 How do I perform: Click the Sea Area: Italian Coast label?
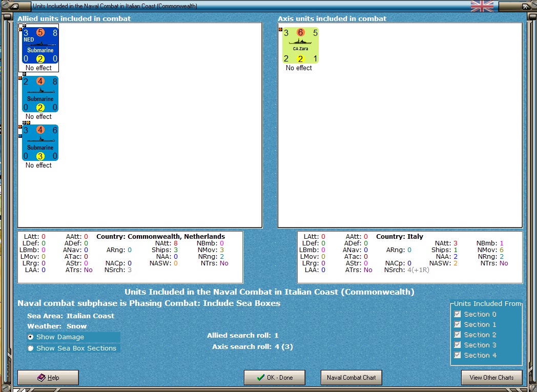click(x=71, y=316)
